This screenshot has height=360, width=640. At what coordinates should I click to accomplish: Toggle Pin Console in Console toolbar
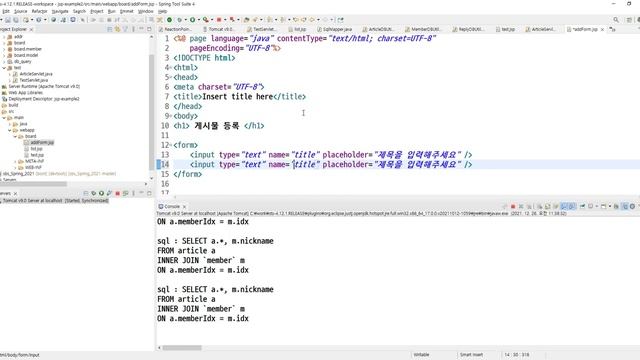[583, 207]
